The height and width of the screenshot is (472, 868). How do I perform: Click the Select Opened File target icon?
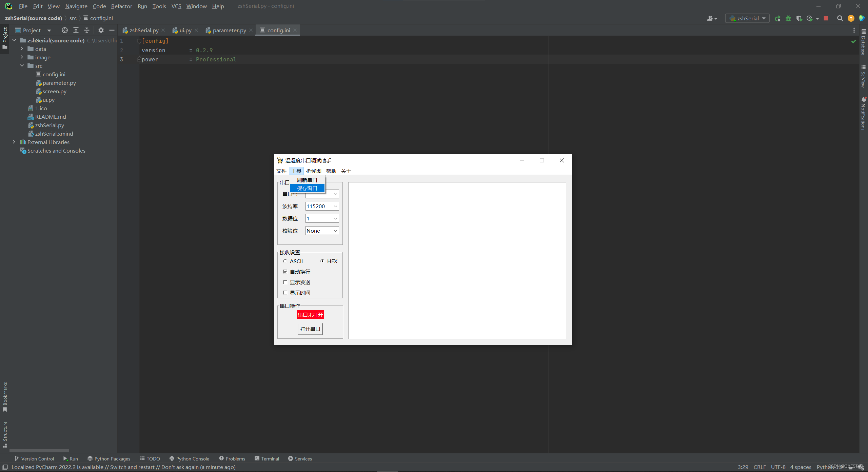[64, 30]
